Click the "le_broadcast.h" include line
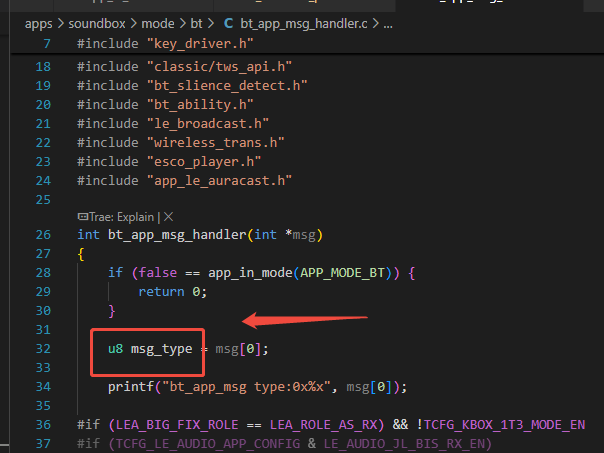The width and height of the screenshot is (604, 453). pos(173,124)
